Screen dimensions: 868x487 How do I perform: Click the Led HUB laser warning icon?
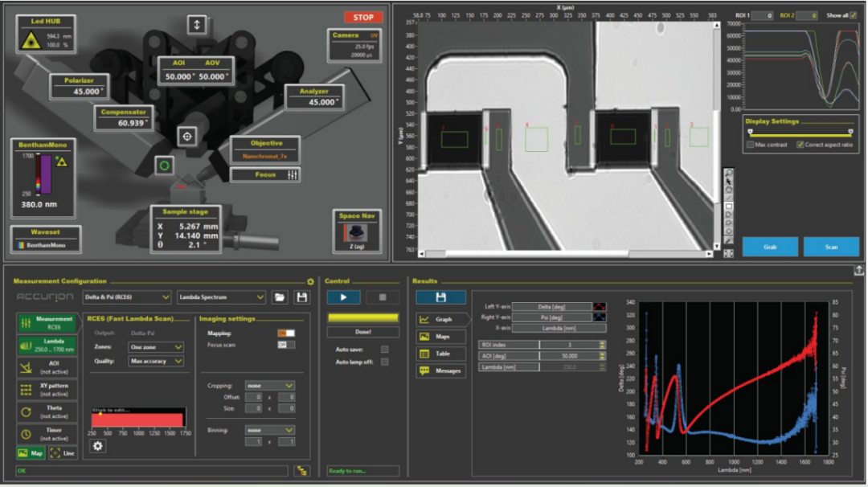(31, 40)
